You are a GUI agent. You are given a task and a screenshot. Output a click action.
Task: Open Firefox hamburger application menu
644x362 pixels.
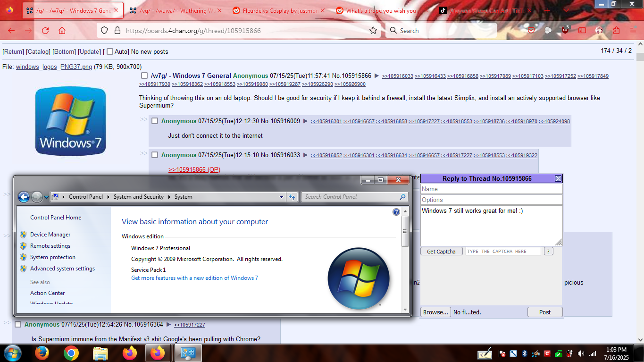[633, 31]
